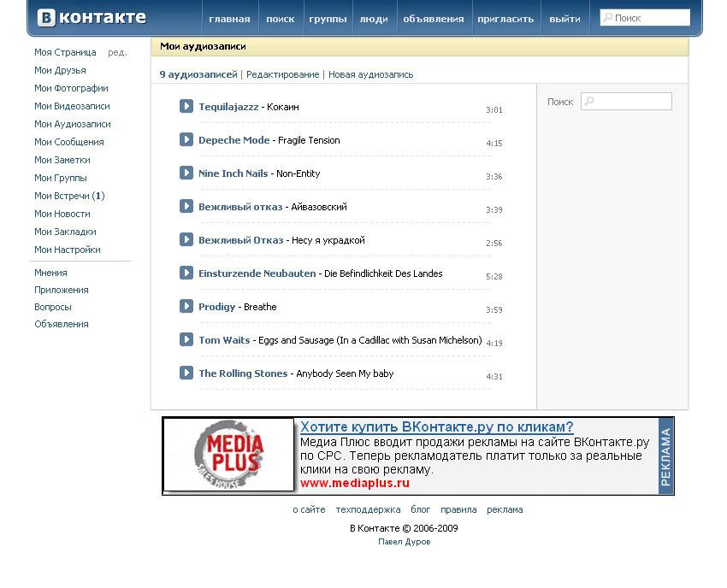
Task: Open Einsturzende Neubauten artist link
Action: [x=257, y=273]
